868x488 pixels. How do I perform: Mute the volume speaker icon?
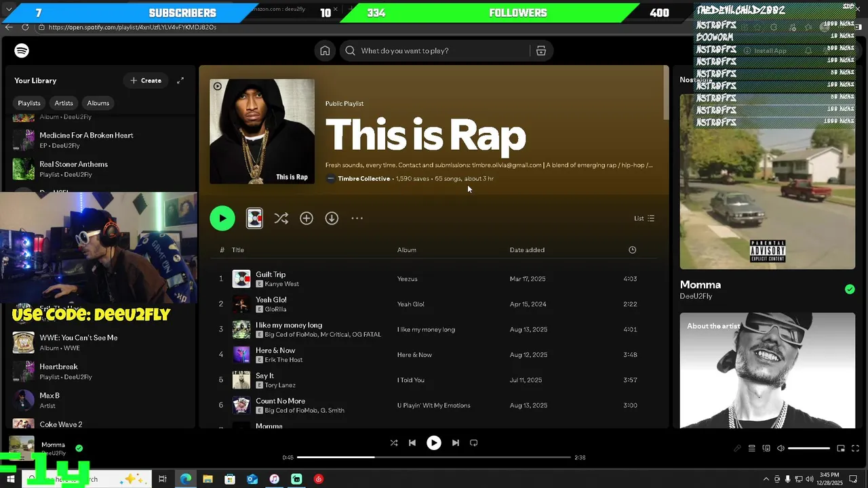[x=781, y=448]
